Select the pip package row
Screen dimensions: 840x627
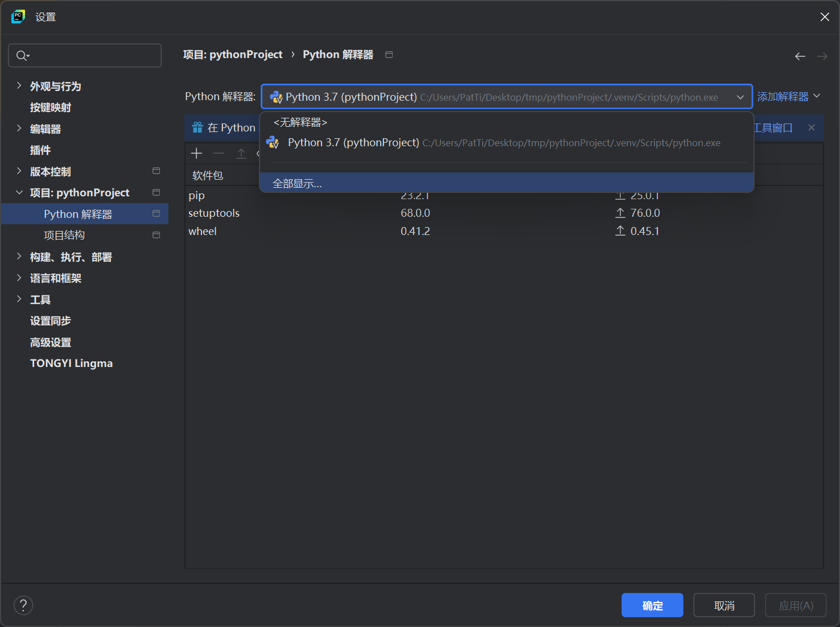point(504,195)
